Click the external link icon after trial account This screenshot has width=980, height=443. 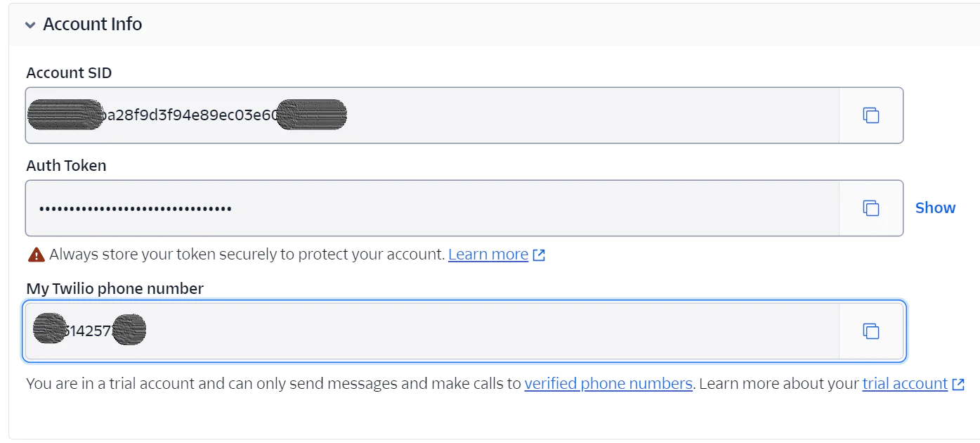(x=957, y=384)
